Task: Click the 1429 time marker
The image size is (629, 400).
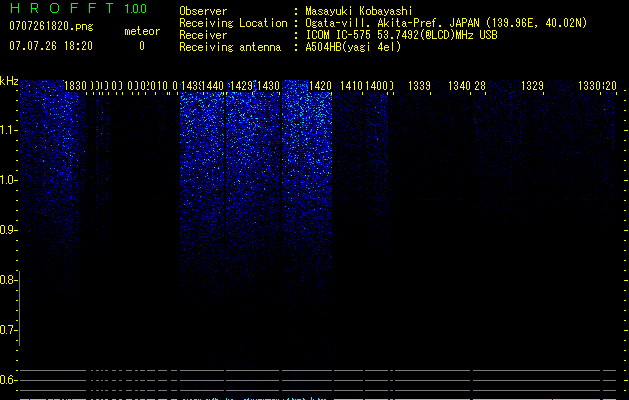Action: pyautogui.click(x=241, y=86)
